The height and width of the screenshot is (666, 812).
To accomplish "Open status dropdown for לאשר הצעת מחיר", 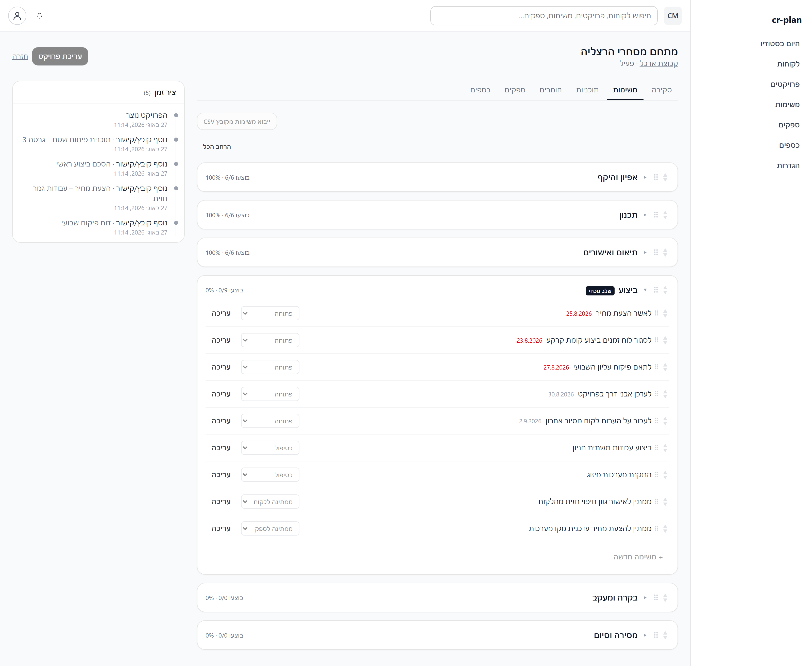I will pyautogui.click(x=270, y=313).
